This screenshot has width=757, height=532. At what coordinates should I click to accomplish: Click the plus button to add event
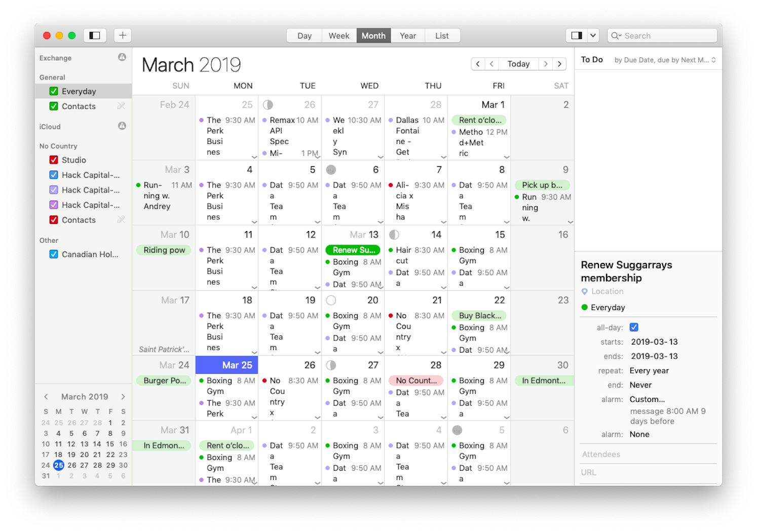pyautogui.click(x=123, y=35)
